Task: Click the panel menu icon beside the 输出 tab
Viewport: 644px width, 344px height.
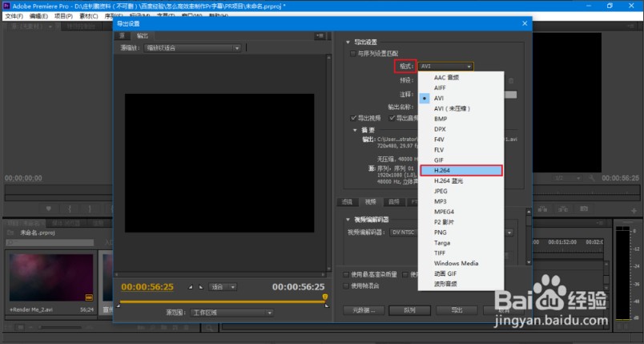Action: [x=320, y=35]
